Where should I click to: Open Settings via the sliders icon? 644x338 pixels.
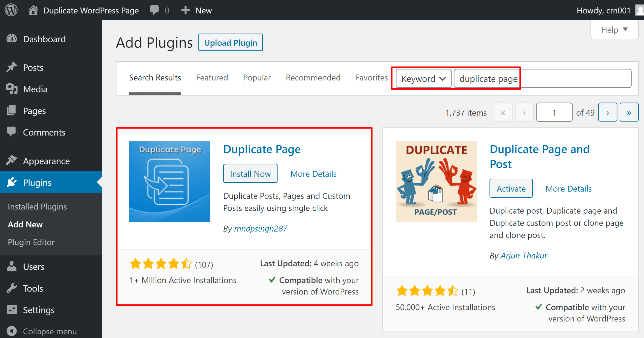point(12,310)
